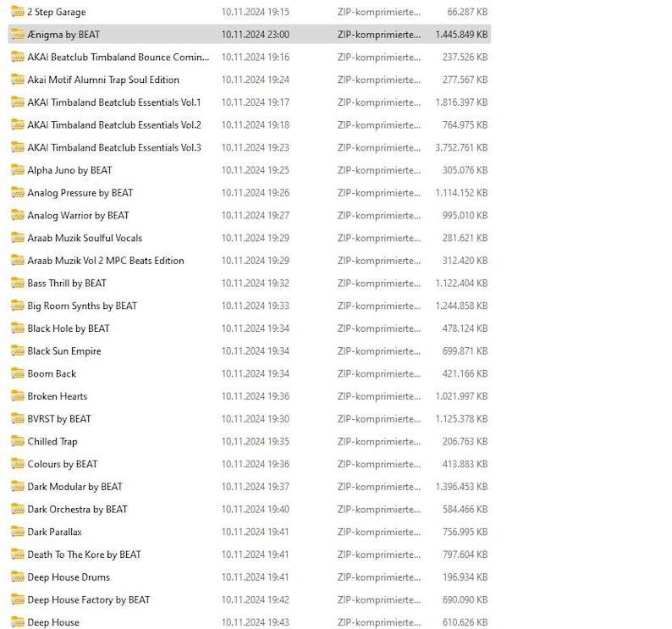Click the size value 1.445.849 KB

coord(461,35)
